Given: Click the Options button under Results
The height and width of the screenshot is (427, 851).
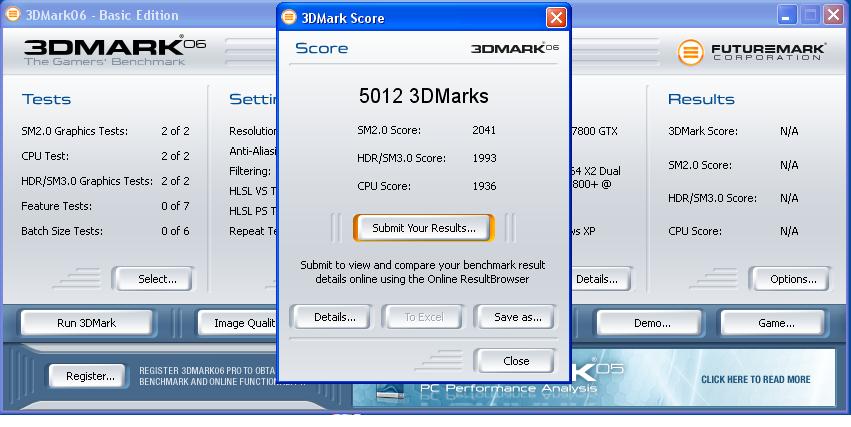Looking at the screenshot, I should [x=790, y=279].
